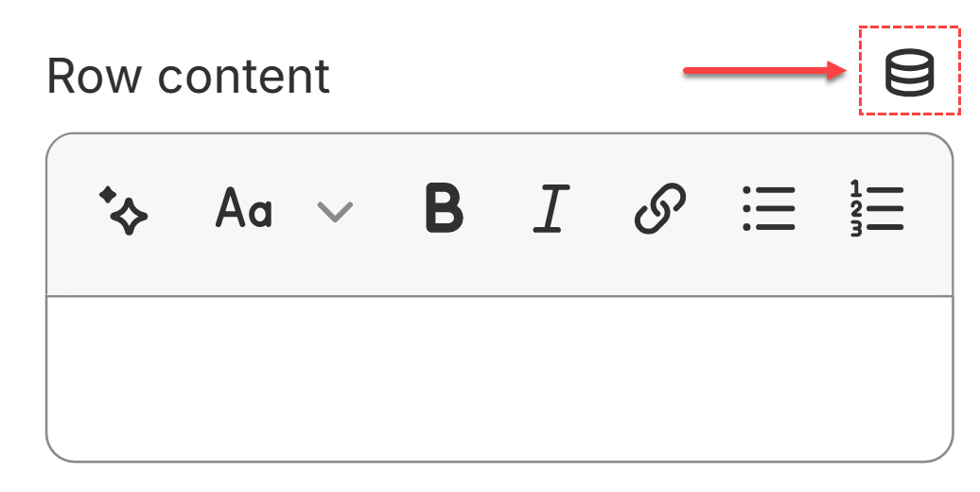This screenshot has height=492, width=980.
Task: Open the dynamic data database icon
Action: (909, 72)
